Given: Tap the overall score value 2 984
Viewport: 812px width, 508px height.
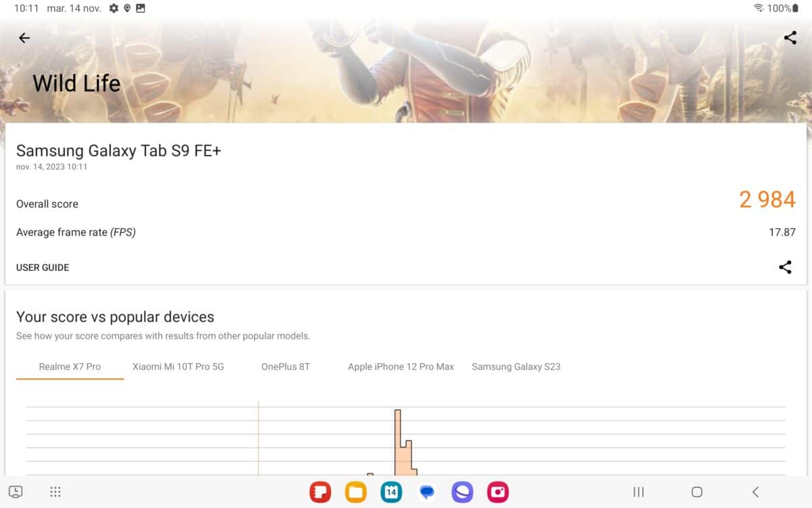Looking at the screenshot, I should 767,199.
